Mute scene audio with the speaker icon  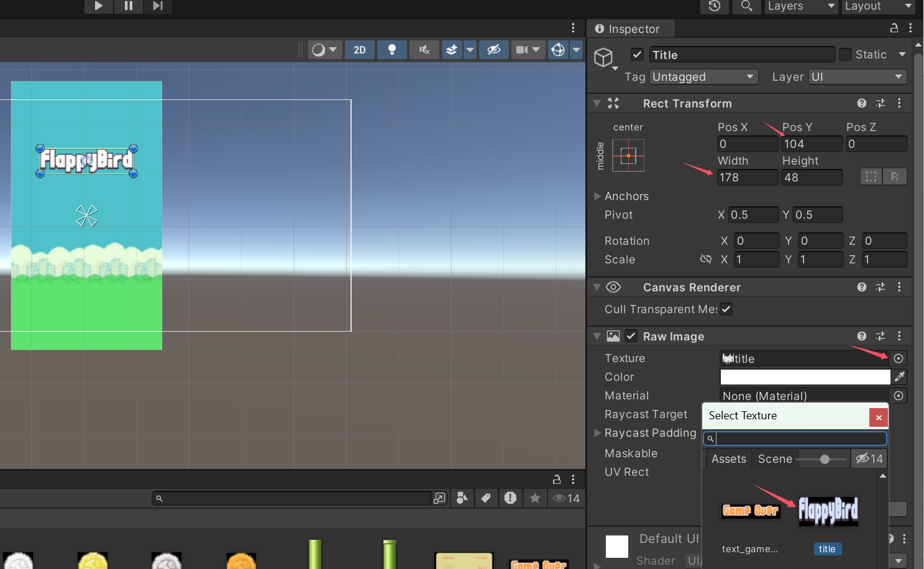pyautogui.click(x=424, y=50)
